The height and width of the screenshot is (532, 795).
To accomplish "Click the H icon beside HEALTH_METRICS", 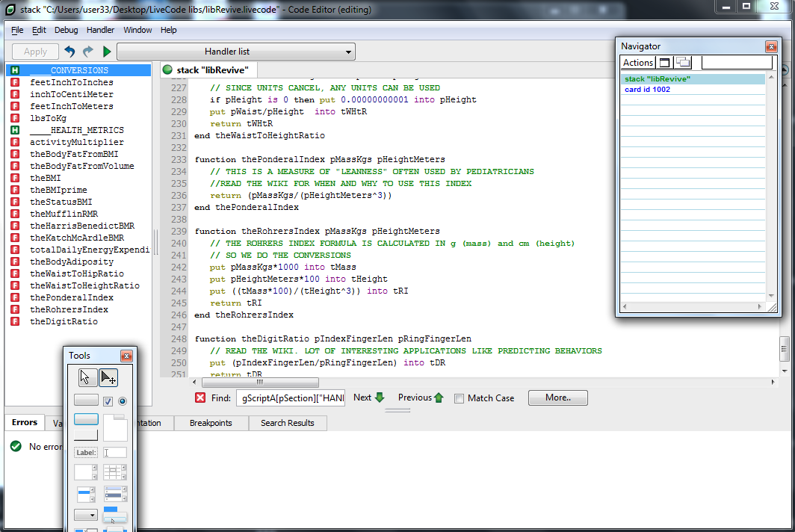I will [15, 130].
